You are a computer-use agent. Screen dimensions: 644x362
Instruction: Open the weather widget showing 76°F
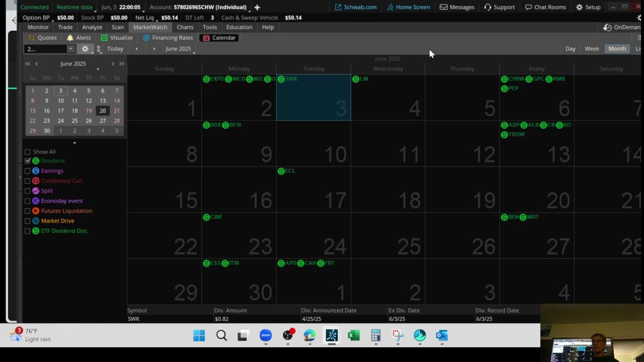31,335
